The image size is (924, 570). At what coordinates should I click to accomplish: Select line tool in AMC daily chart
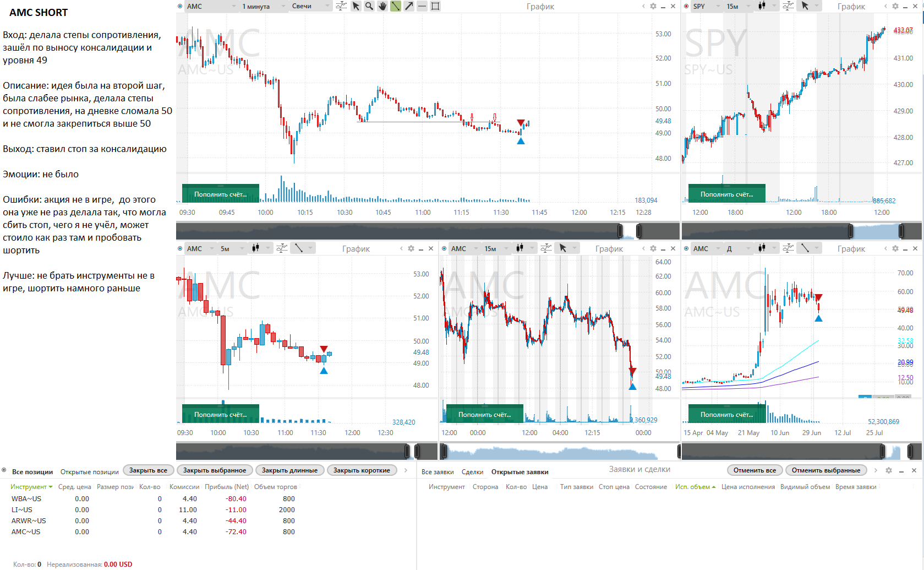tap(805, 248)
